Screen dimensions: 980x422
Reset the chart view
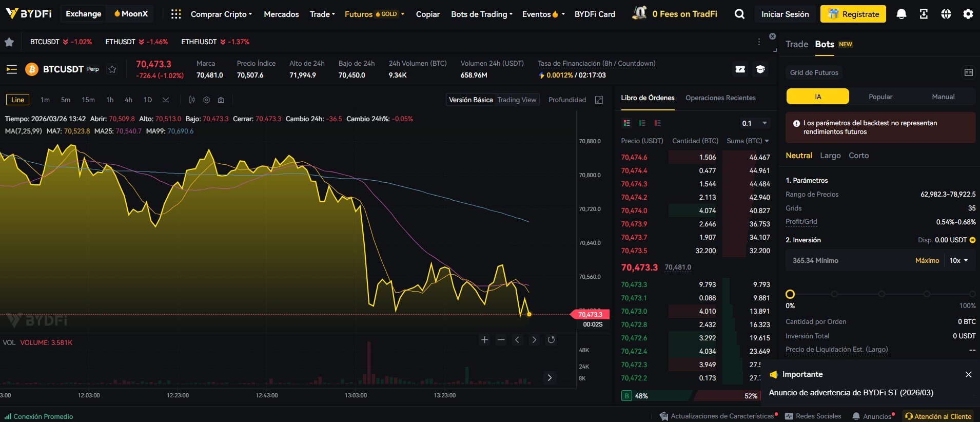[x=551, y=340]
